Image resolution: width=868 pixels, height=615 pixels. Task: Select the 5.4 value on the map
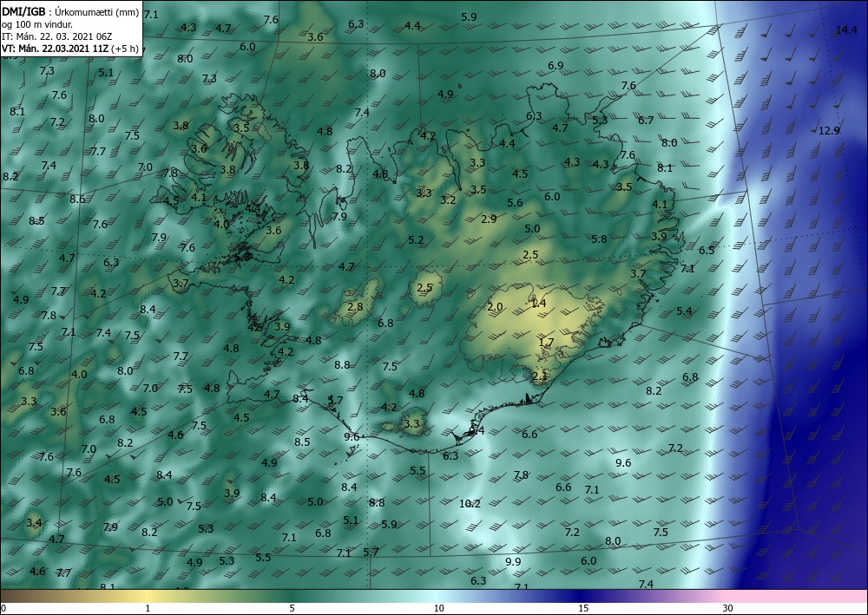(x=684, y=311)
